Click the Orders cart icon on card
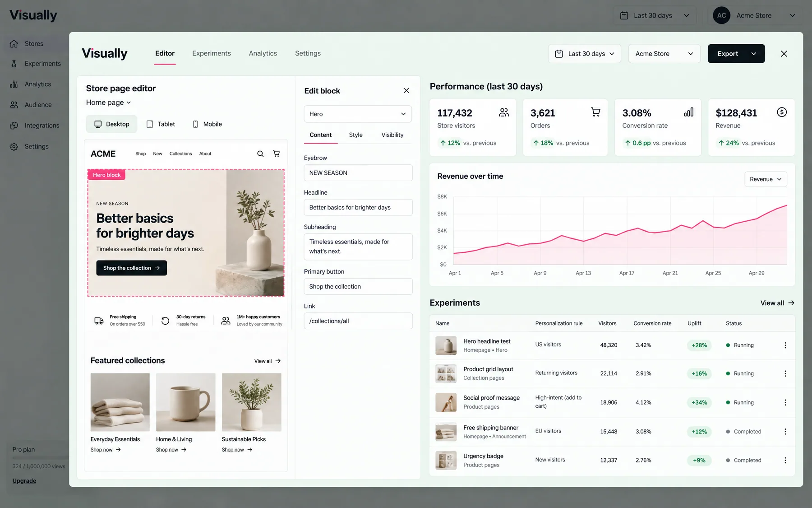The image size is (812, 508). pyautogui.click(x=596, y=112)
